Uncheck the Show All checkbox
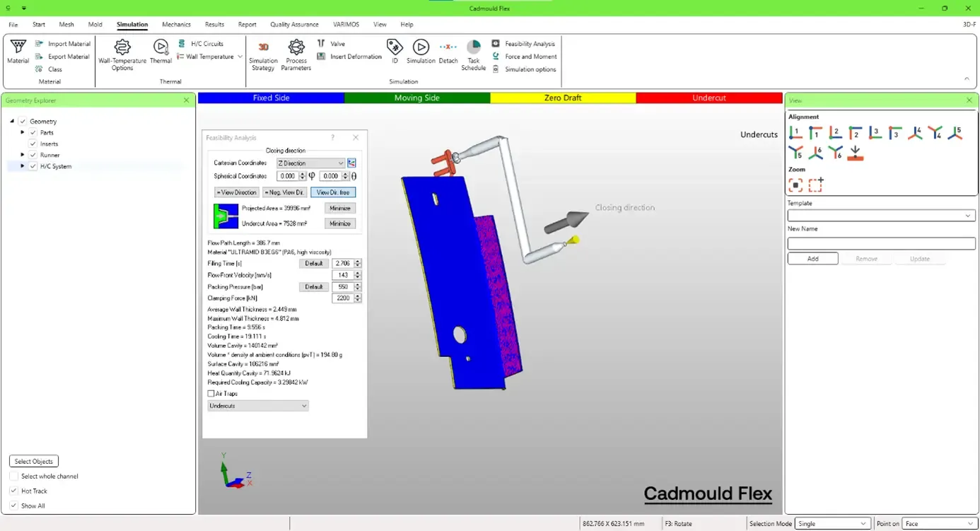 pyautogui.click(x=13, y=506)
